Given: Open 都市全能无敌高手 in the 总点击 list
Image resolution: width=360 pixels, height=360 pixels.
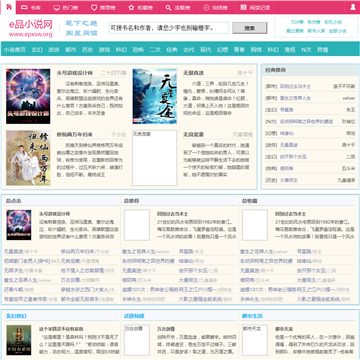Looking at the screenshot, I should (x=80, y=299).
